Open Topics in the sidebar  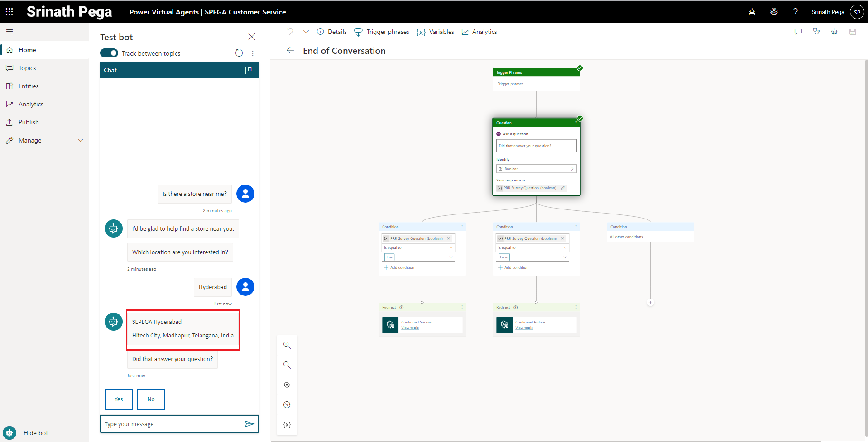27,68
